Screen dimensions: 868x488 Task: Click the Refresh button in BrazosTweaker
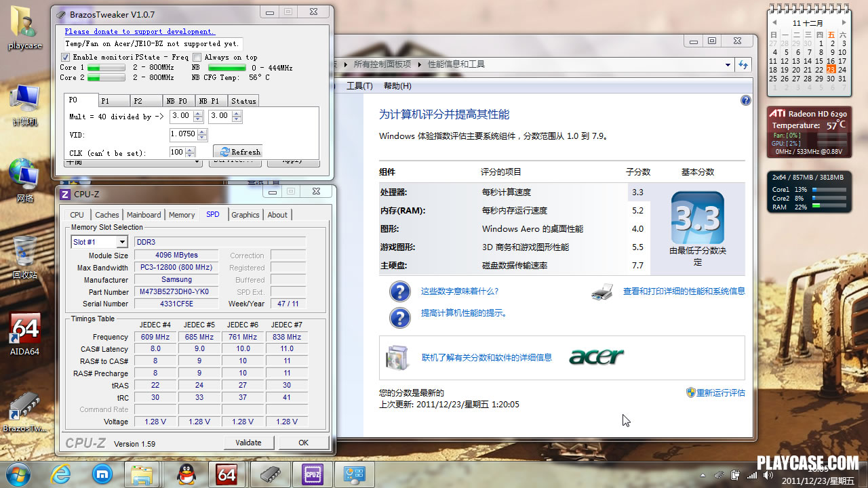click(x=239, y=152)
